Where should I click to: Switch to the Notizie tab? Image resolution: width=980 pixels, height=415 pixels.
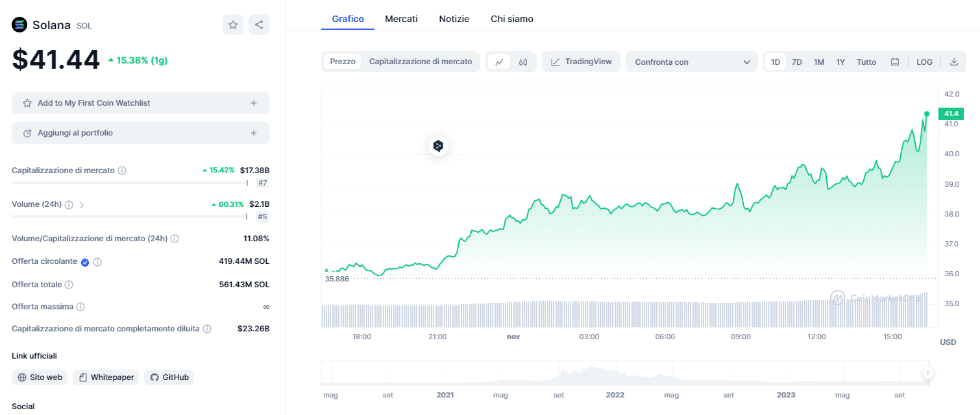click(x=454, y=19)
